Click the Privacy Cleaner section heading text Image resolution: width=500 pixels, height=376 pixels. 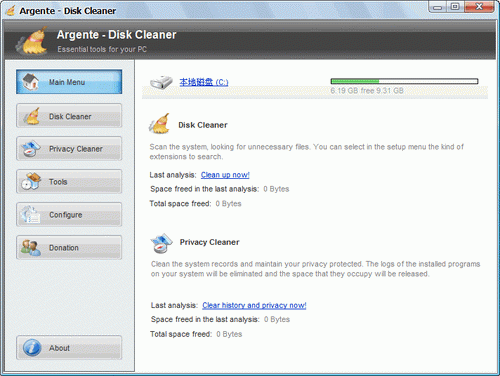[x=209, y=242]
